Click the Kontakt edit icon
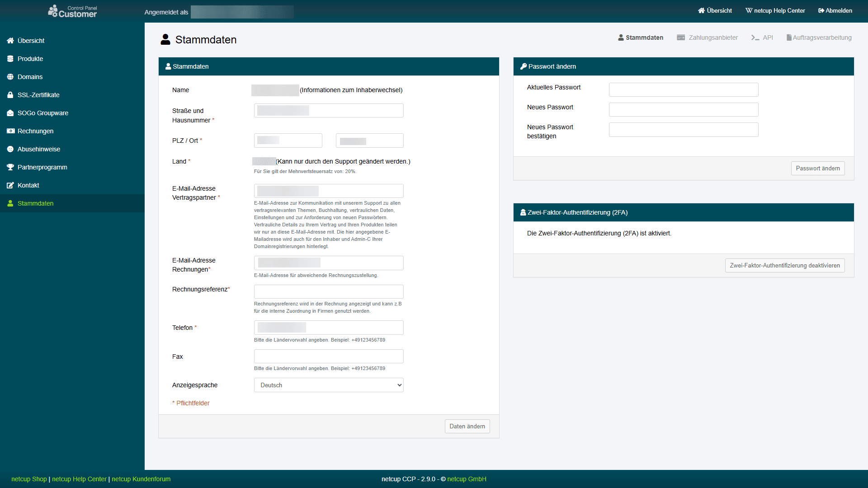868x488 pixels. pyautogui.click(x=10, y=185)
